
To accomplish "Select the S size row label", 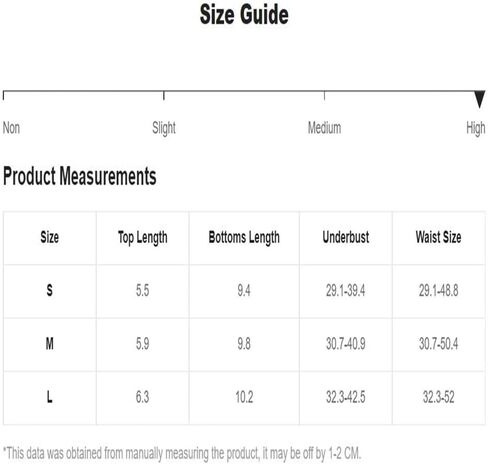I will (x=50, y=290).
